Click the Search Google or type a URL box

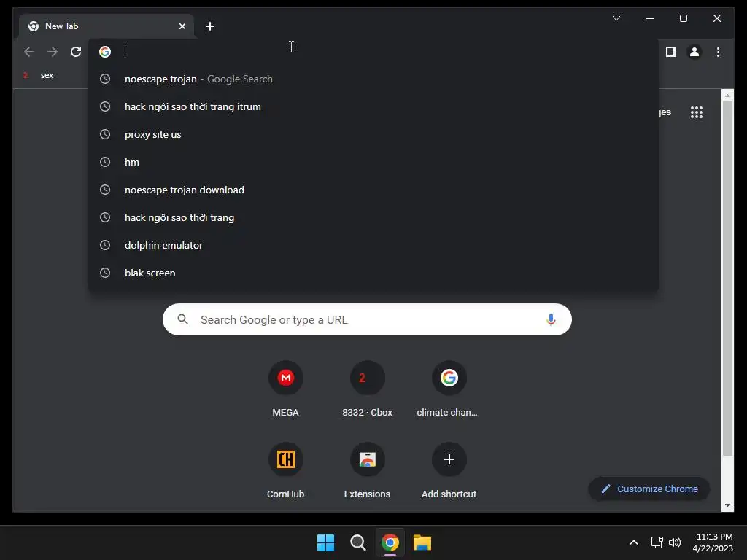pyautogui.click(x=367, y=319)
